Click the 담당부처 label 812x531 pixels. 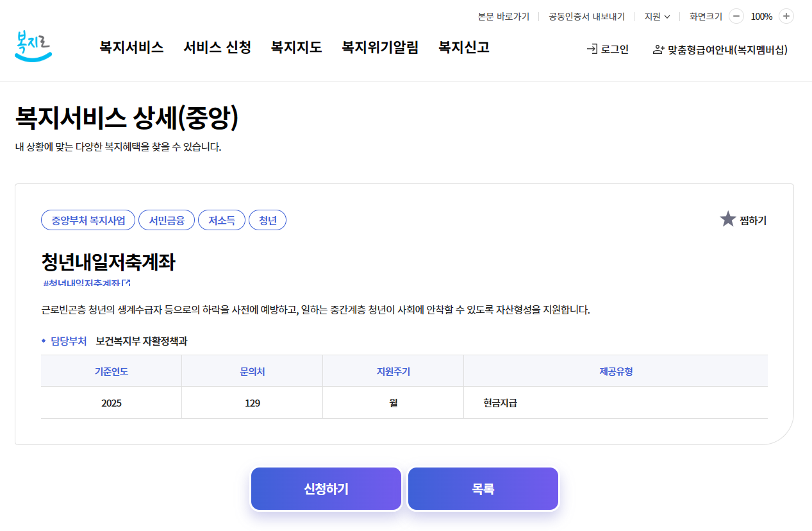pyautogui.click(x=69, y=341)
